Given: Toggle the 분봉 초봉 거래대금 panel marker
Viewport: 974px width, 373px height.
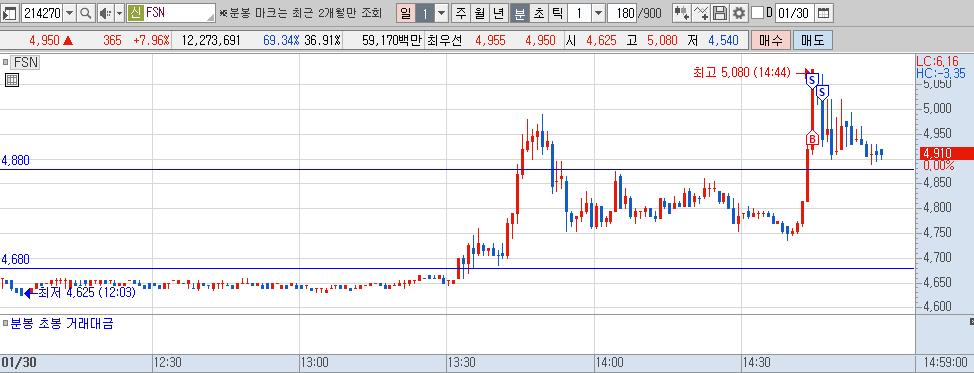Looking at the screenshot, I should coord(6,323).
